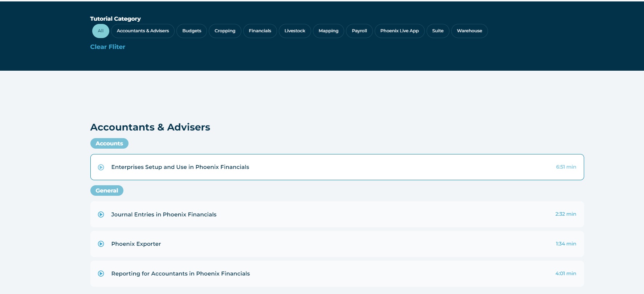Image resolution: width=644 pixels, height=294 pixels.
Task: Click play icon next to Journal Entries
Action: point(101,215)
